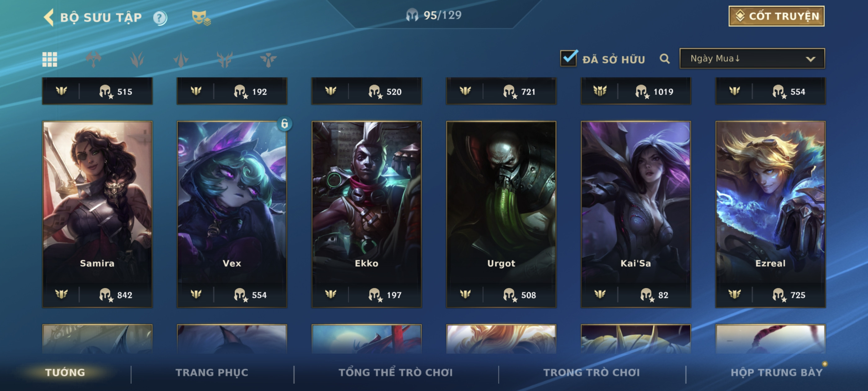
Task: Filter champions by Support role icon
Action: coord(268,60)
